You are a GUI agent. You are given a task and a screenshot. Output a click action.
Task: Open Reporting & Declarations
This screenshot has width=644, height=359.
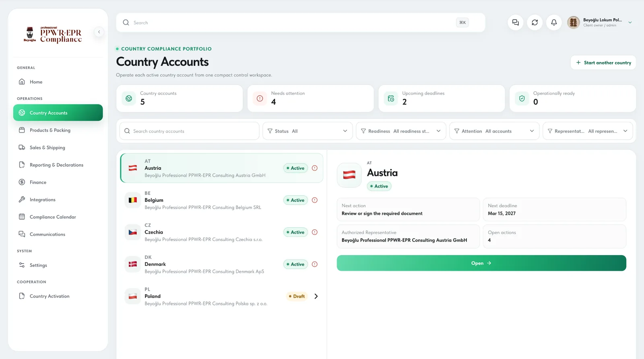pos(58,165)
